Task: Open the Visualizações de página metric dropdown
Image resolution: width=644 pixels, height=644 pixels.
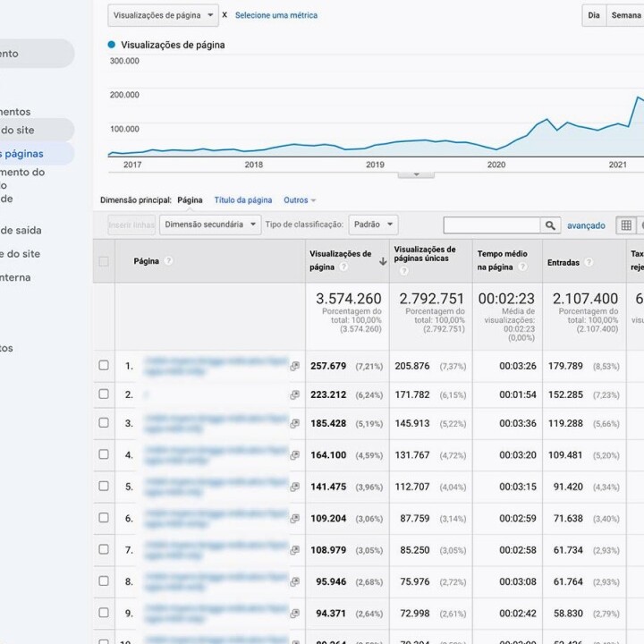Action: pos(163,15)
